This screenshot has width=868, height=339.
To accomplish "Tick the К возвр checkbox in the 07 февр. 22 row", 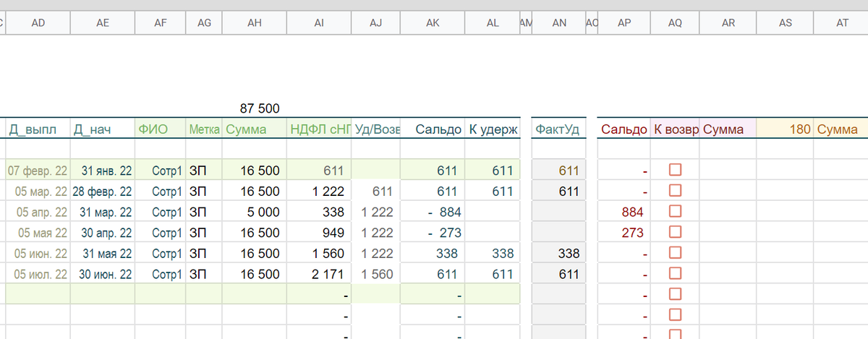I will tap(675, 170).
